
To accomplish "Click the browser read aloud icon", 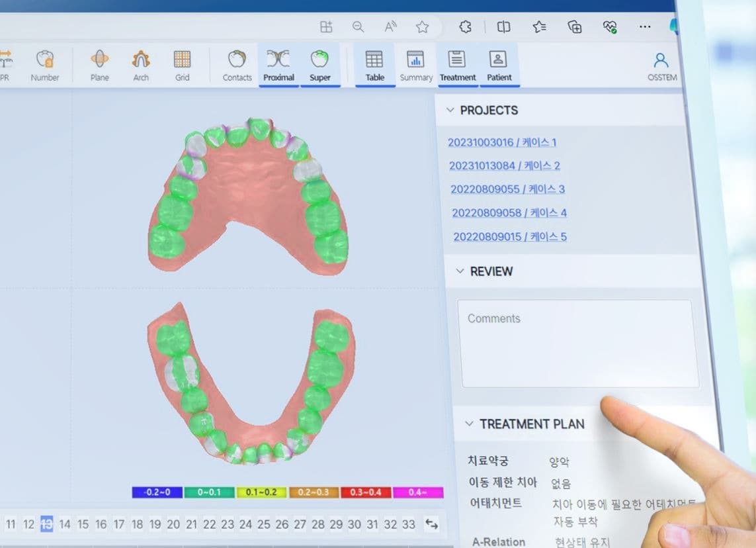I will pos(390,27).
